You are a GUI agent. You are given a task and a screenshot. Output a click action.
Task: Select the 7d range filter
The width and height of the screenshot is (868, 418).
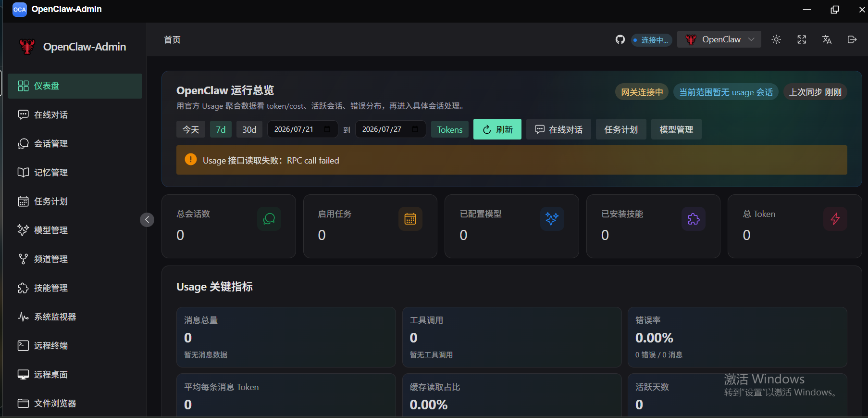click(x=221, y=129)
